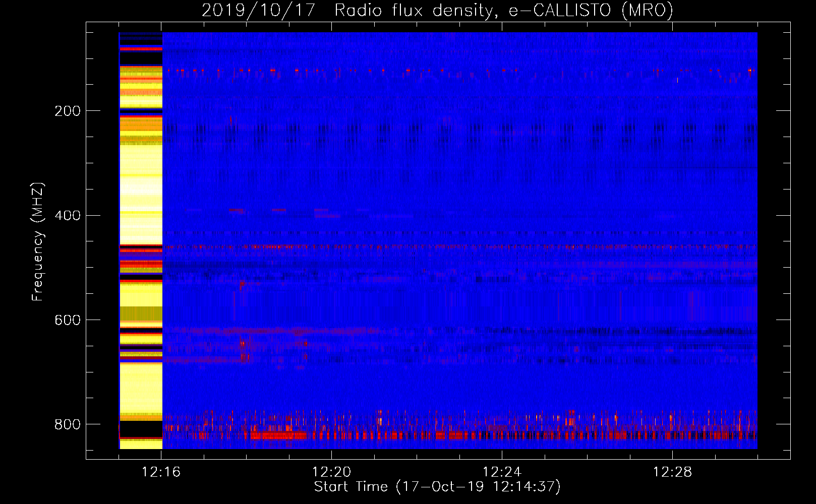816x504 pixels.
Task: Click the date 2019/10/17 in title
Action: pyautogui.click(x=259, y=11)
